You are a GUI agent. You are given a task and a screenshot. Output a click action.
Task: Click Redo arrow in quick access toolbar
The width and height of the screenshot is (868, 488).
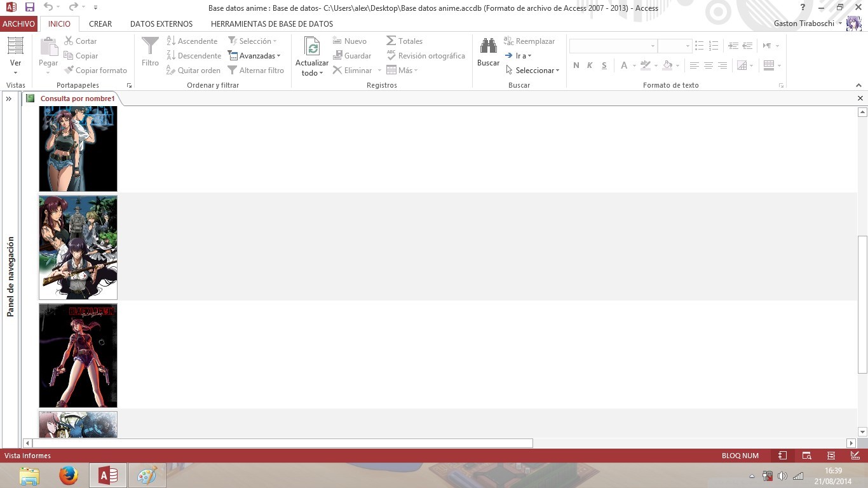click(x=73, y=8)
